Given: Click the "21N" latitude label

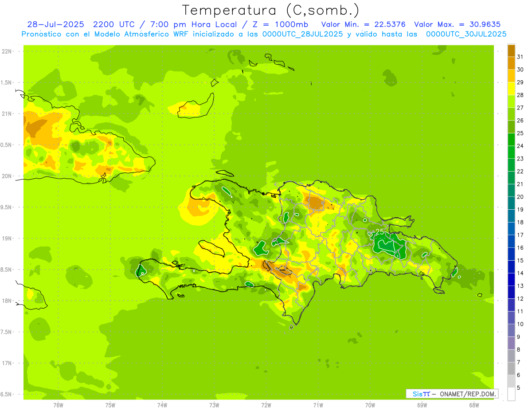Looking at the screenshot, I should 7,114.
